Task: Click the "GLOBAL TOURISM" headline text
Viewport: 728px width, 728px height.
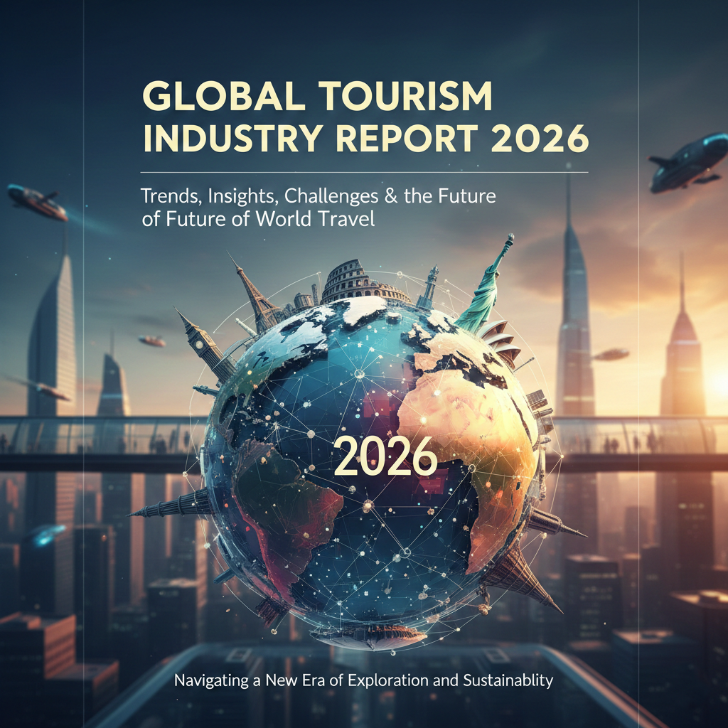Action: point(318,97)
